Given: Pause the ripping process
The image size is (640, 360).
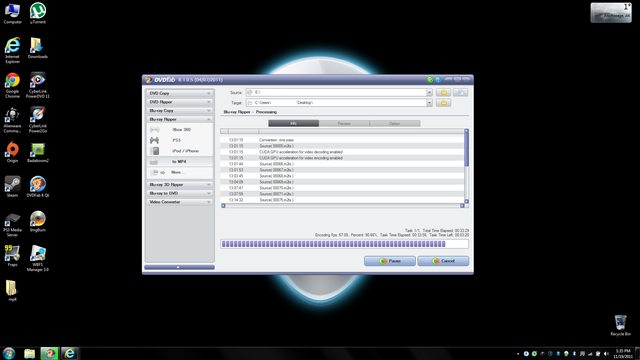Looking at the screenshot, I should (390, 261).
